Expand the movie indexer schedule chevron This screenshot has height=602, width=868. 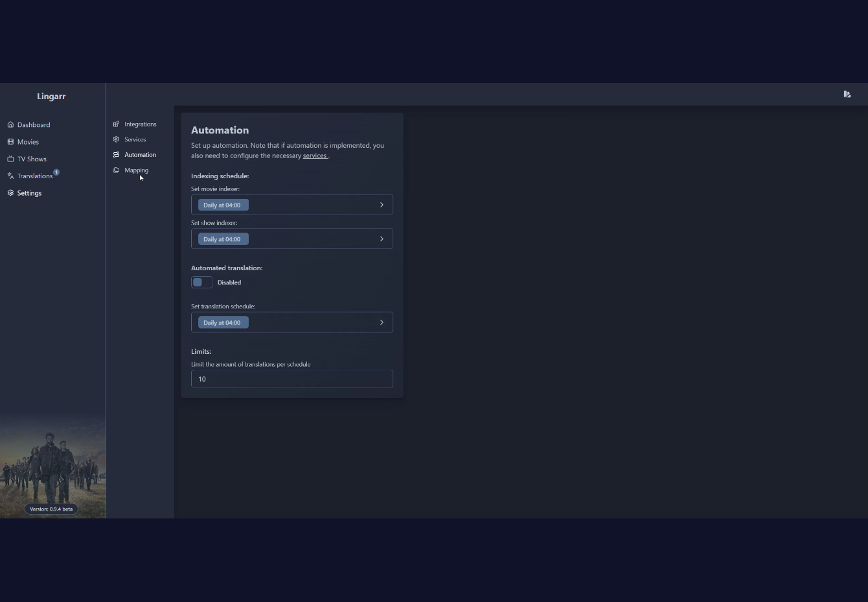click(382, 205)
